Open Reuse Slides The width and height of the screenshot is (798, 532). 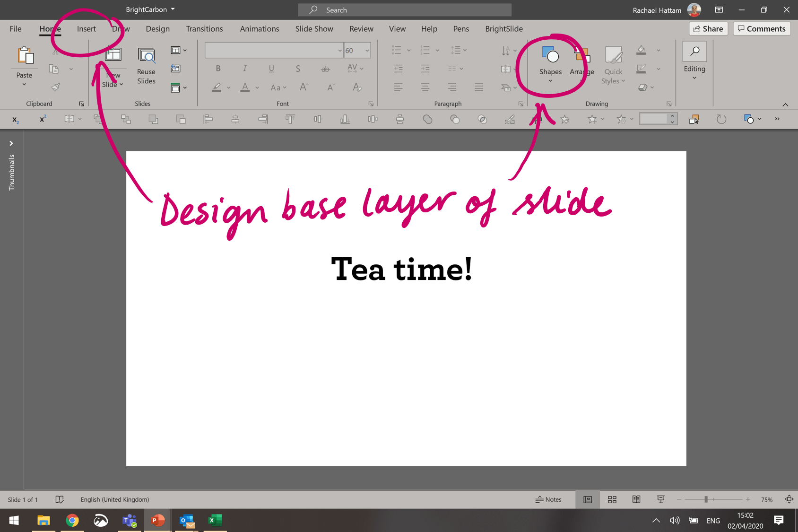(146, 66)
